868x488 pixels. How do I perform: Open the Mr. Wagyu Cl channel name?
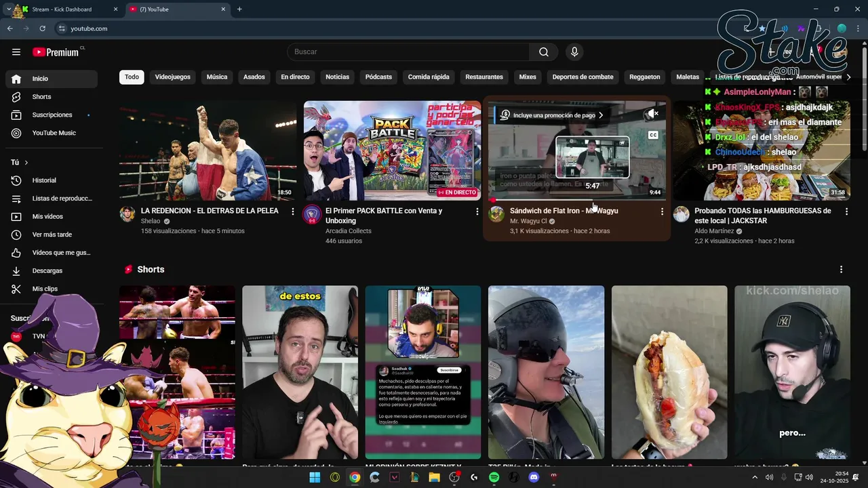[x=528, y=221]
